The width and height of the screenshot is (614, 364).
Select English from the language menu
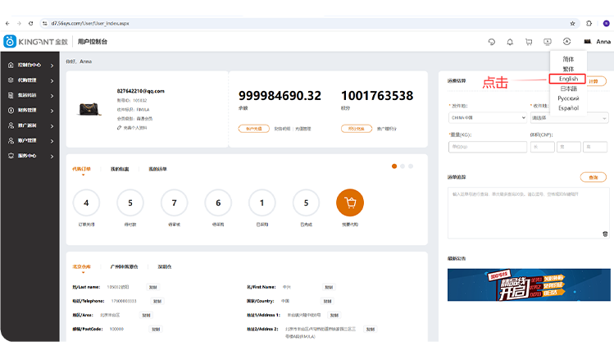click(568, 79)
